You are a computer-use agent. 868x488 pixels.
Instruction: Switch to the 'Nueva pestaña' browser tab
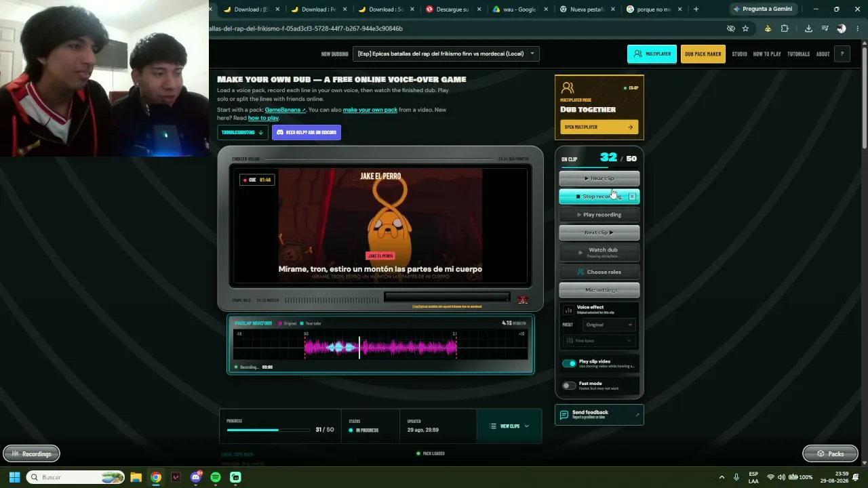click(x=588, y=9)
